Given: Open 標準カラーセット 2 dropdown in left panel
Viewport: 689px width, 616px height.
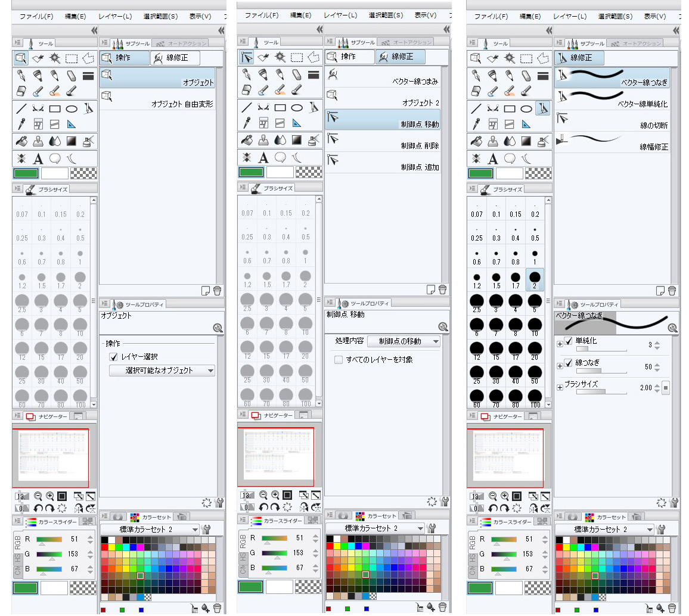Looking at the screenshot, I should (150, 530).
